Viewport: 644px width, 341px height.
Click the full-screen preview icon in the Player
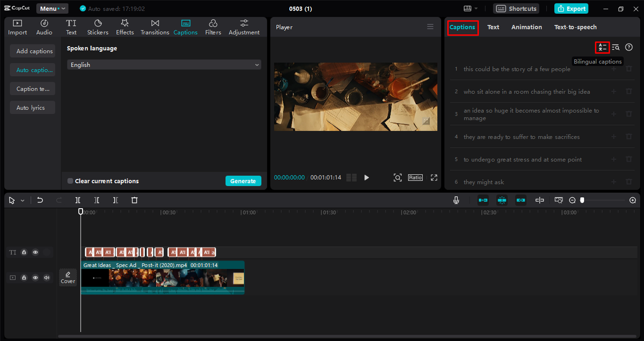click(x=434, y=178)
